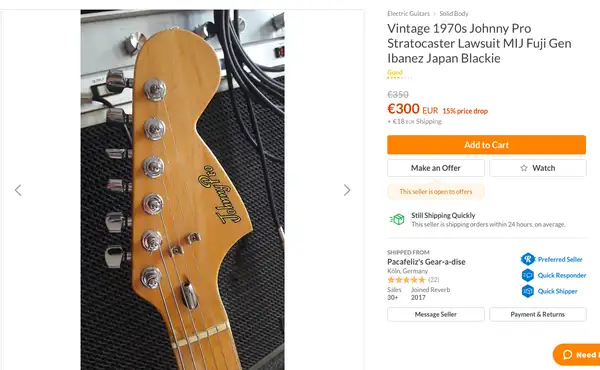The width and height of the screenshot is (600, 370).
Task: Go to Solid Body breadcrumb category
Action: click(454, 13)
